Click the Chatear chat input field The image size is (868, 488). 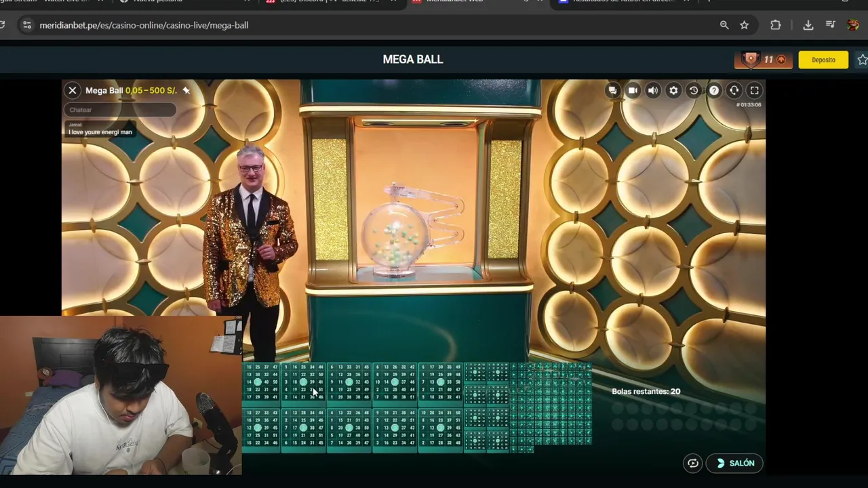(x=120, y=110)
